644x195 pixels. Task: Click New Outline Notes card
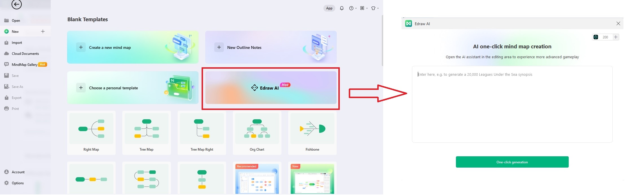pos(271,47)
